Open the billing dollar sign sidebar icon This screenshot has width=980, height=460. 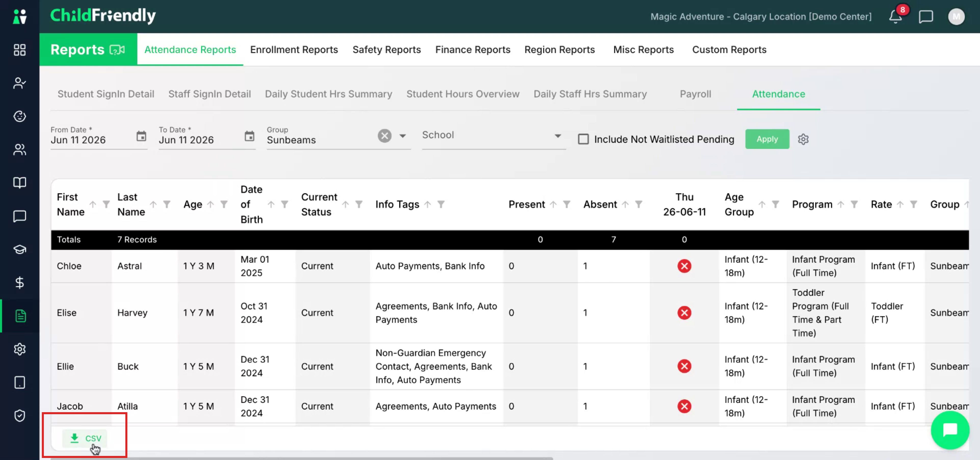coord(19,282)
